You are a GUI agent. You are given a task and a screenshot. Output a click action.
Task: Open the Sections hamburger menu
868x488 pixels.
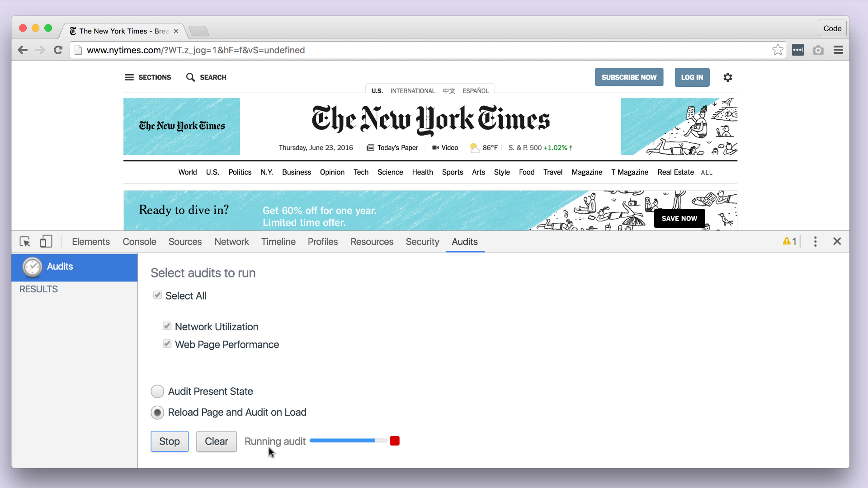click(148, 77)
